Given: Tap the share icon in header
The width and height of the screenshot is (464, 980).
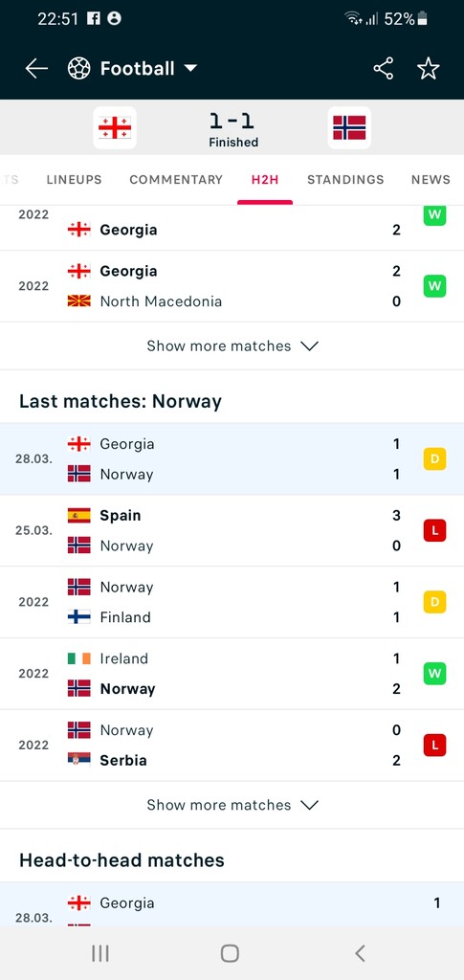Looking at the screenshot, I should coord(384,68).
